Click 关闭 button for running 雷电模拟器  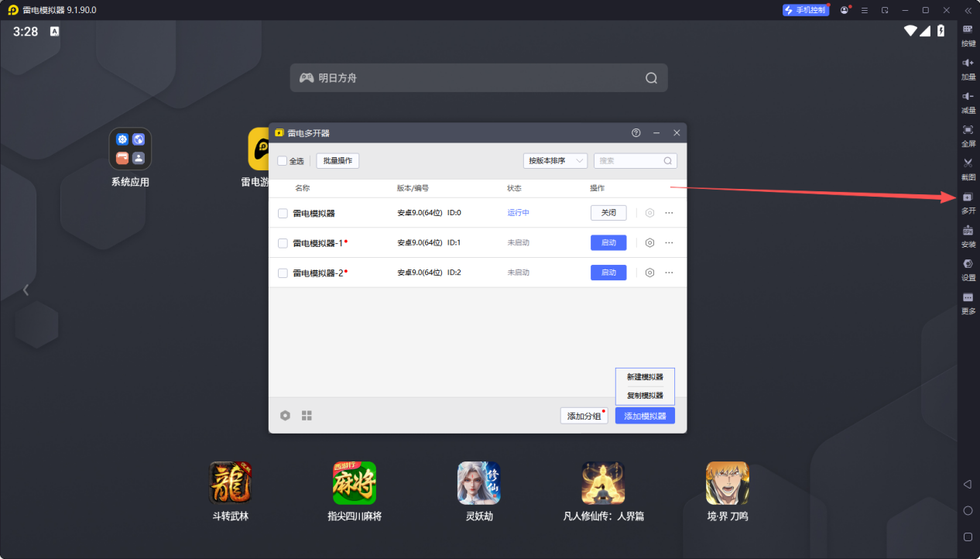(608, 213)
